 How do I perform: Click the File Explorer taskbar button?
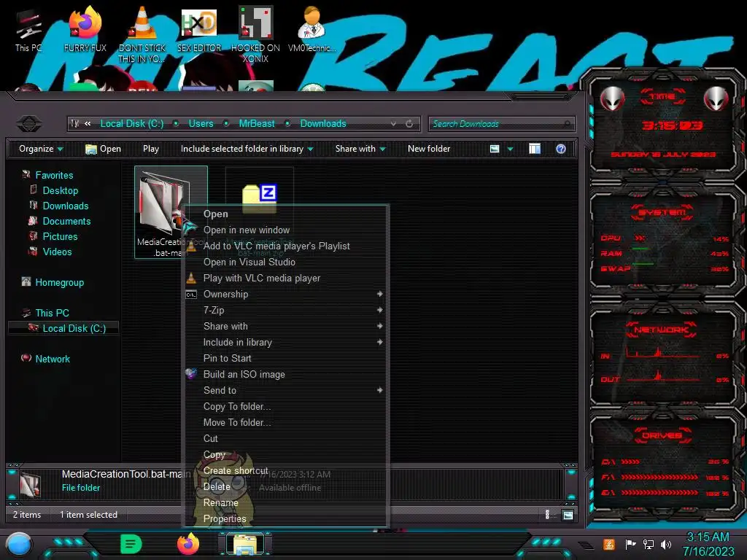(245, 544)
